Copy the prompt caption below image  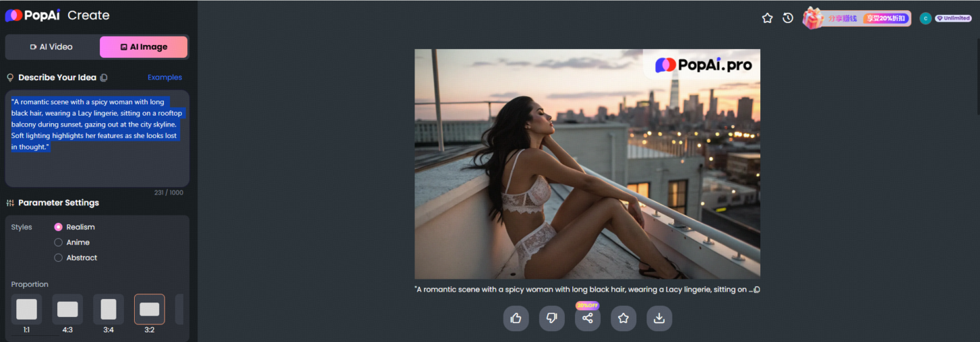(x=757, y=290)
